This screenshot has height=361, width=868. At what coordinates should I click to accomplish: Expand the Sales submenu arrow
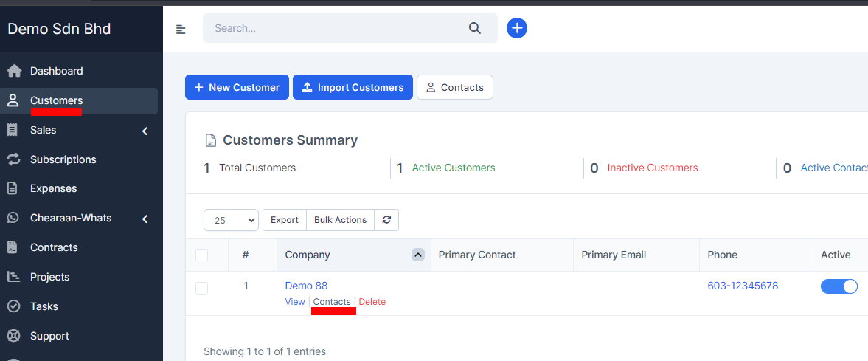pyautogui.click(x=145, y=131)
